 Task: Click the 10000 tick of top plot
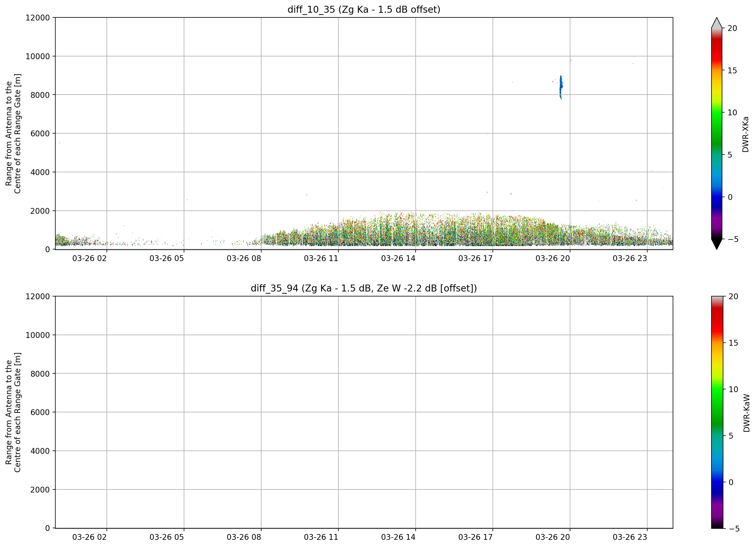click(38, 56)
